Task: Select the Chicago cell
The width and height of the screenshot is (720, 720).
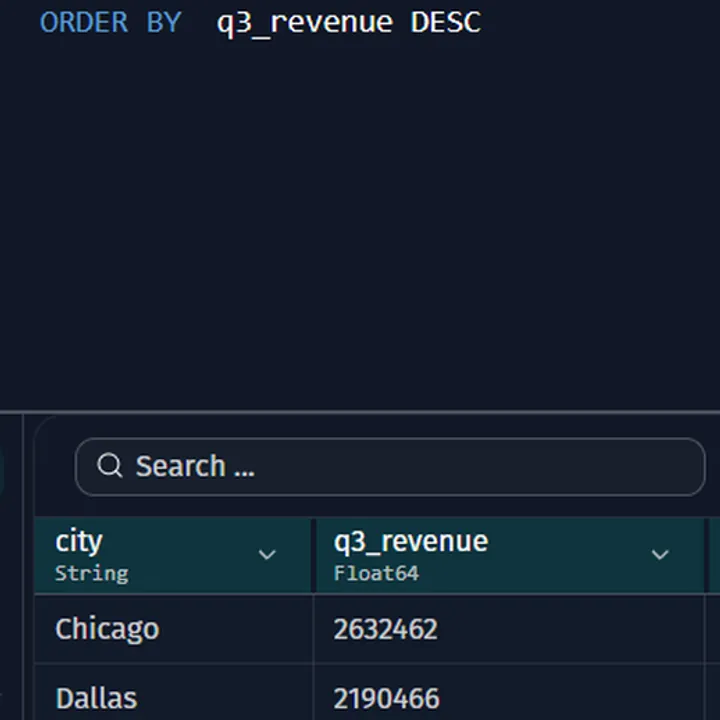Action: tap(174, 629)
